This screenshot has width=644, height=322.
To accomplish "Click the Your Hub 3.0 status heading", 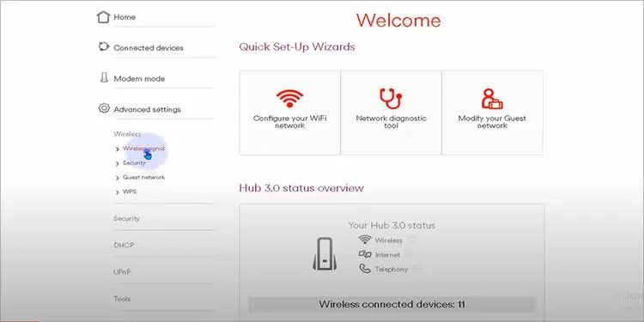I will pos(392,226).
